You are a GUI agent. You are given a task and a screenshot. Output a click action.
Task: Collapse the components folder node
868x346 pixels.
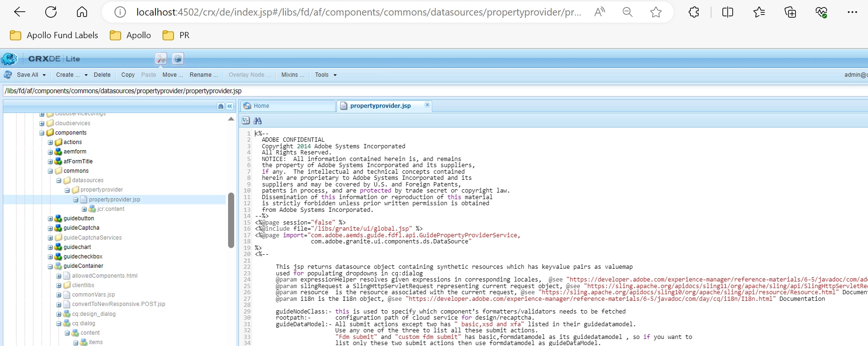coord(42,133)
